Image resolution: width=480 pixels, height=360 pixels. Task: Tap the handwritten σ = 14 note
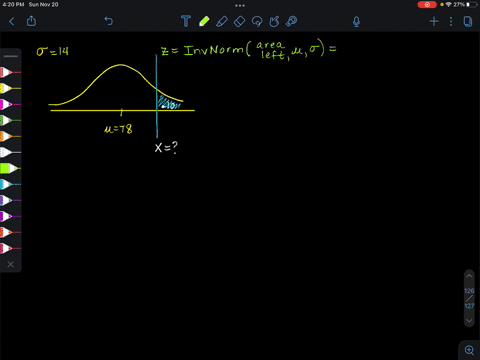52,51
